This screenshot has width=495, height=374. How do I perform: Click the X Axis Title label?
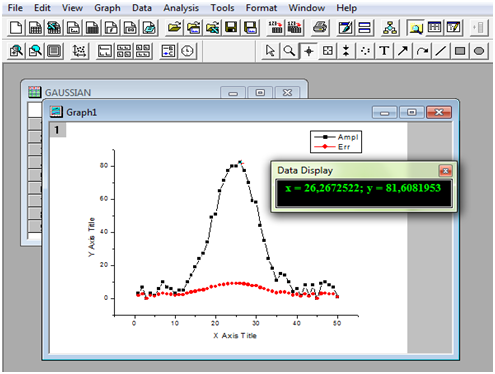(235, 336)
